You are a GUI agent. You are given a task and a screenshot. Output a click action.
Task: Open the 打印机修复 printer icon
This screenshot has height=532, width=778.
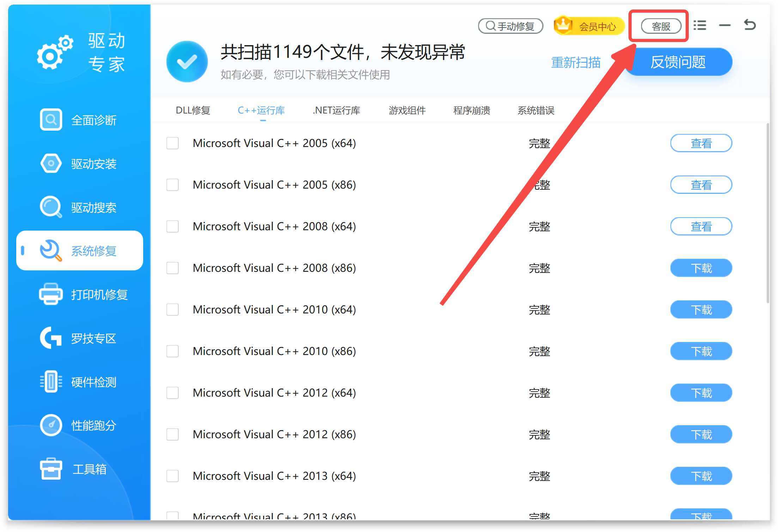[51, 294]
